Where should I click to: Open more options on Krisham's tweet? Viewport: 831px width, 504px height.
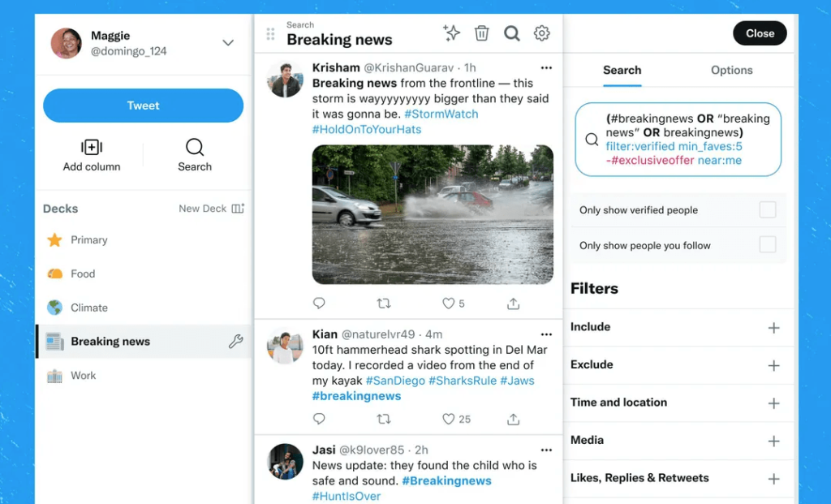point(546,68)
